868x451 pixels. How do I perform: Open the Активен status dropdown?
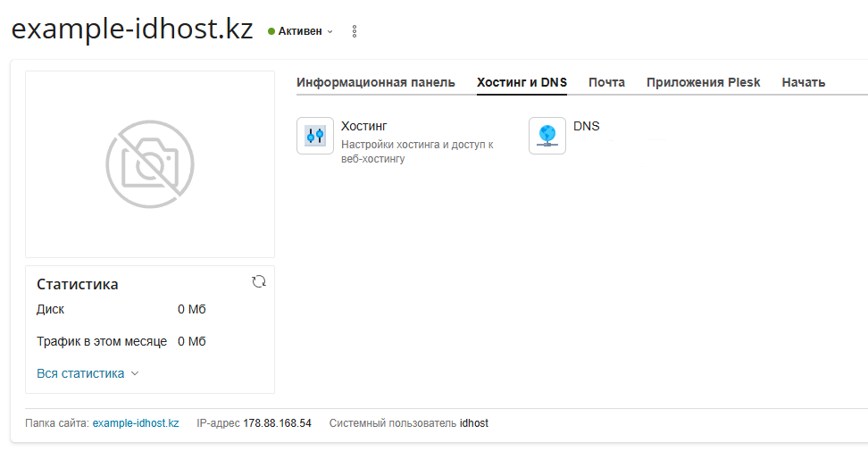(x=301, y=31)
